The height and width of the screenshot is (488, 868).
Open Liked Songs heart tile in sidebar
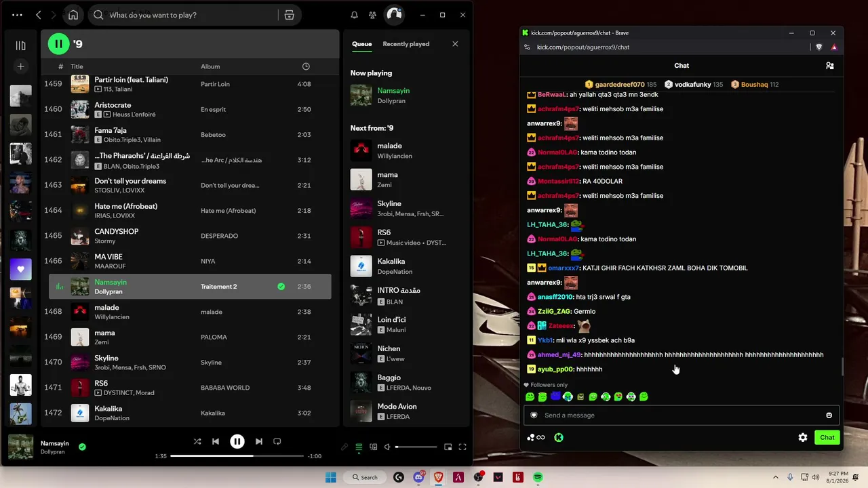tap(20, 269)
